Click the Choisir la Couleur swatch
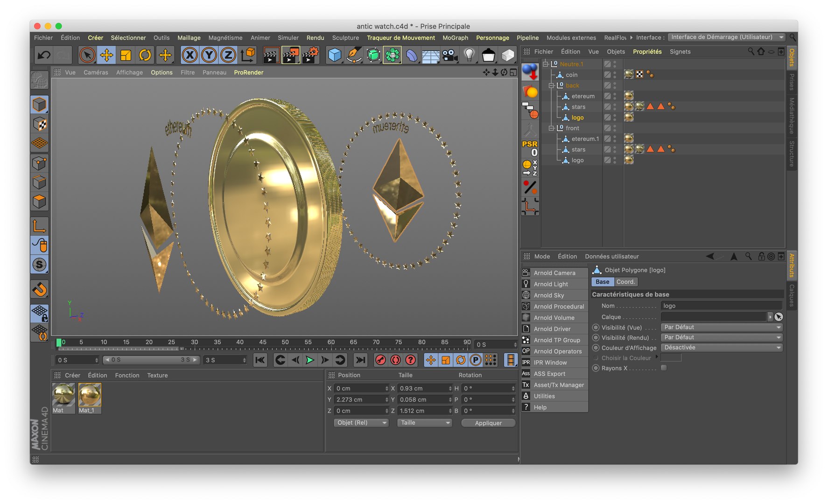Viewport: 828px width, 504px height. 671,358
